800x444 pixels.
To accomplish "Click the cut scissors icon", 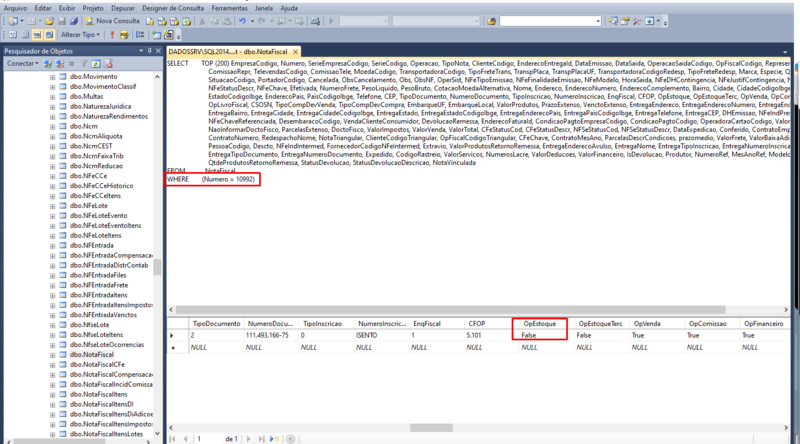I will click(202, 21).
